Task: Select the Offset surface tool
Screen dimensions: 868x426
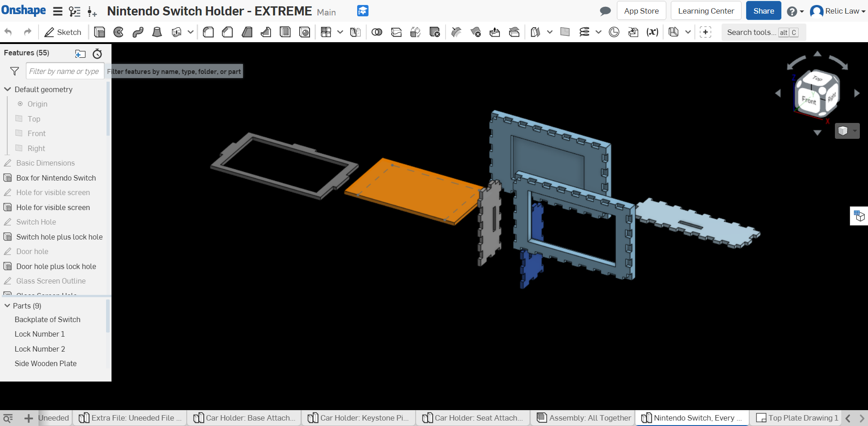Action: tap(535, 32)
